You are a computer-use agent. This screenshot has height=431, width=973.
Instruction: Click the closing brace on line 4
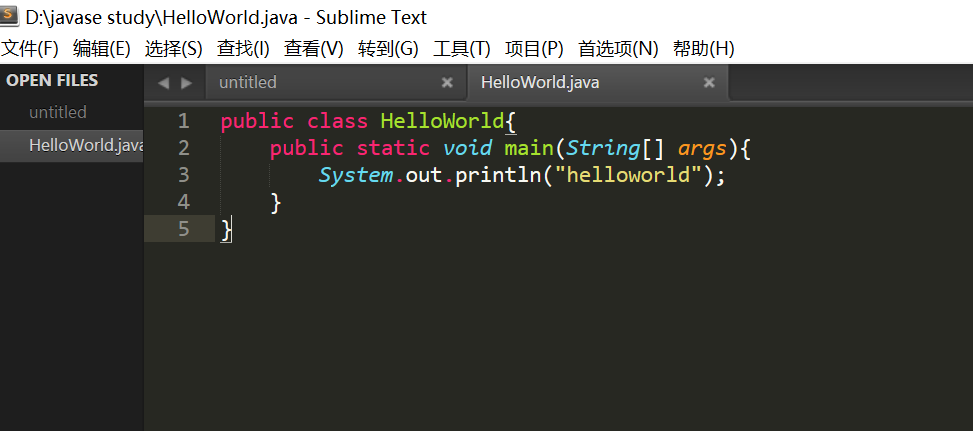point(276,203)
